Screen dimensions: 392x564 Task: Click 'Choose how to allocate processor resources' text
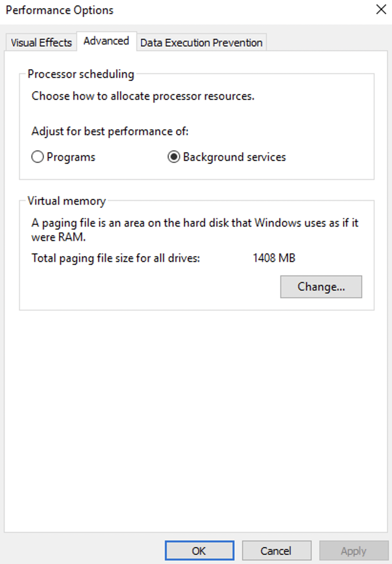143,96
